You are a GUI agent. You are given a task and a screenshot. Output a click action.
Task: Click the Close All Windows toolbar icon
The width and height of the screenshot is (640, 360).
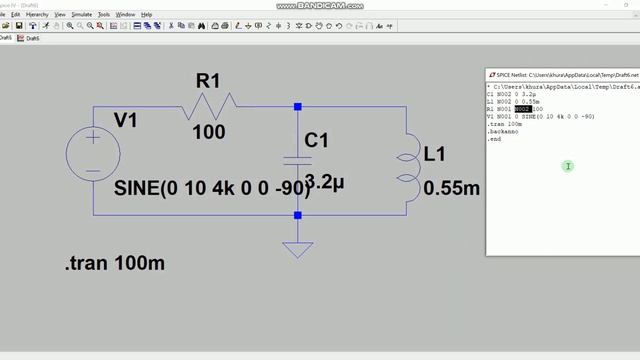click(157, 26)
